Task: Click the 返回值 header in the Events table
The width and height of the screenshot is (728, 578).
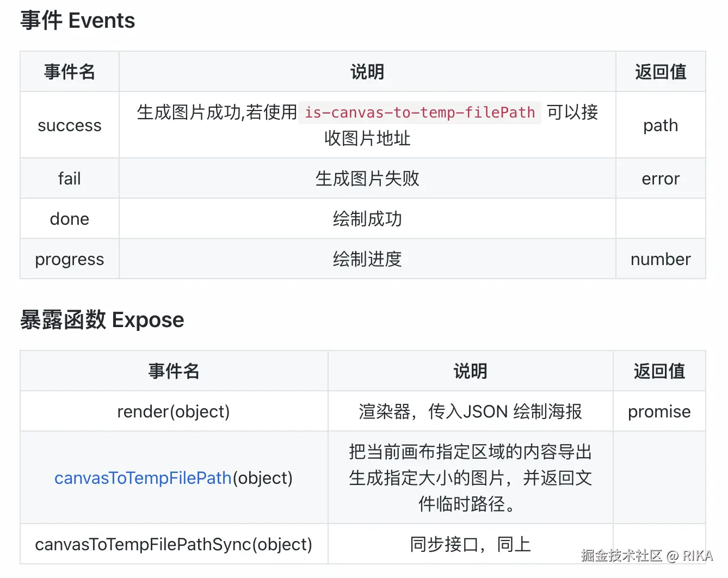Action: 661,72
